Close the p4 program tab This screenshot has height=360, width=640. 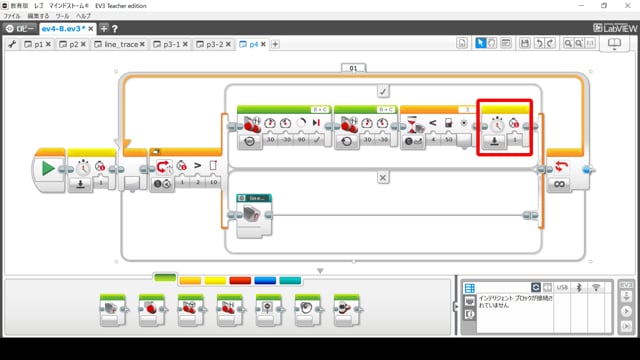click(x=263, y=44)
